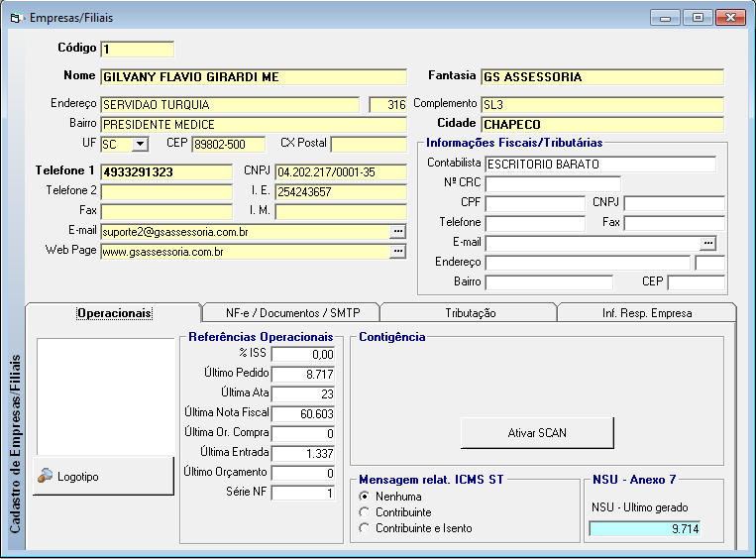The height and width of the screenshot is (559, 756).
Task: Expand the UF state dropdown
Action: point(140,145)
